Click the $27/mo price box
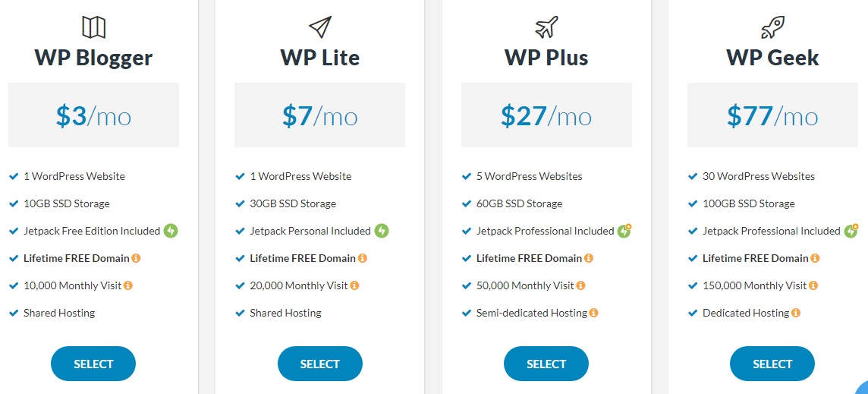This screenshot has width=868, height=394. pyautogui.click(x=546, y=115)
